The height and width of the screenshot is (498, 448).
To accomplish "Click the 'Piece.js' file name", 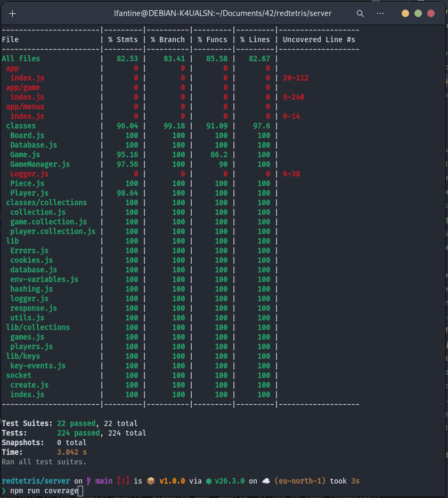I will pyautogui.click(x=27, y=183).
